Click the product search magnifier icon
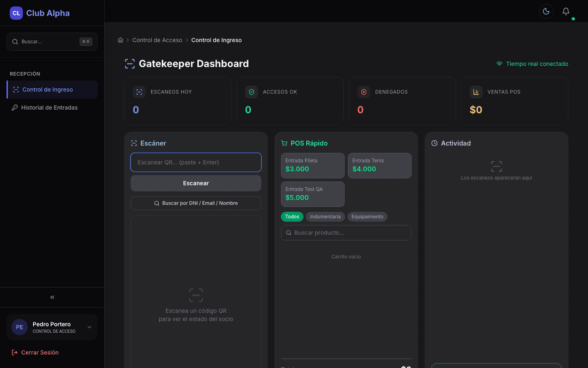This screenshot has height=368, width=588. click(x=289, y=233)
